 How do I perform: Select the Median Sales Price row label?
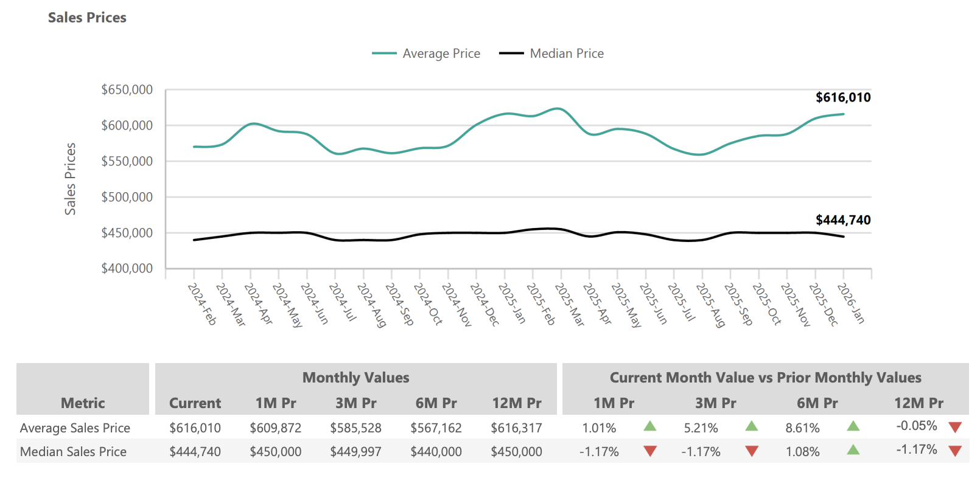pos(73,452)
